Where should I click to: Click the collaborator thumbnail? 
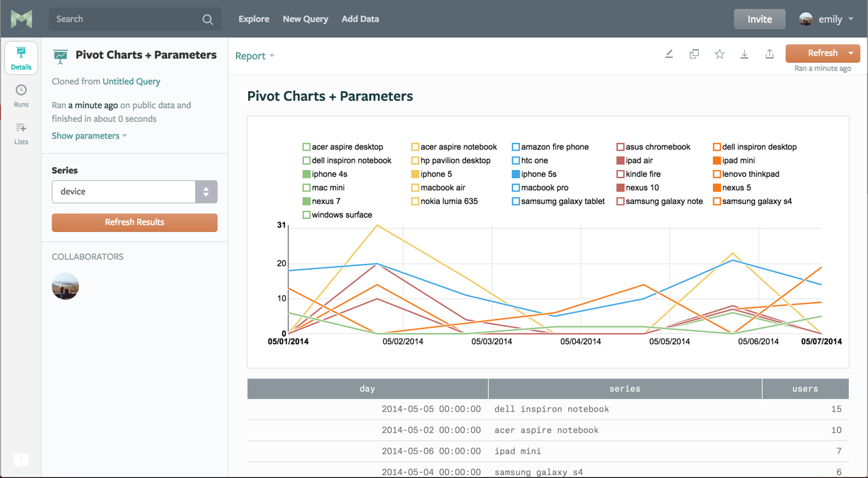65,286
